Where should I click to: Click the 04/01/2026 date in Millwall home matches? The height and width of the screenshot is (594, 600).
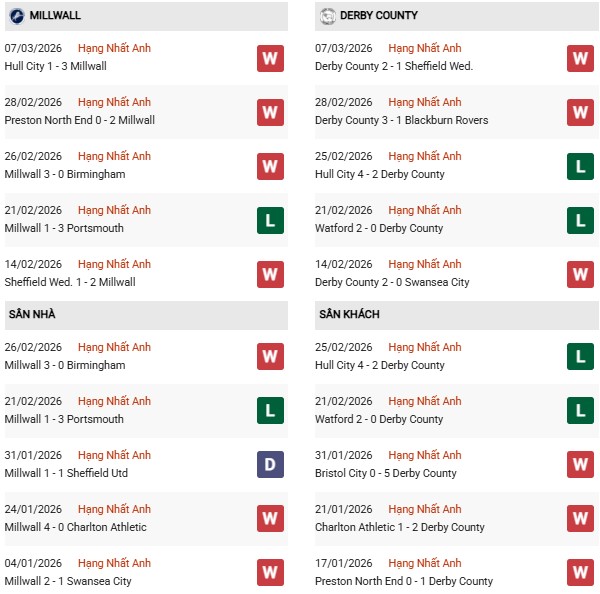(x=33, y=563)
